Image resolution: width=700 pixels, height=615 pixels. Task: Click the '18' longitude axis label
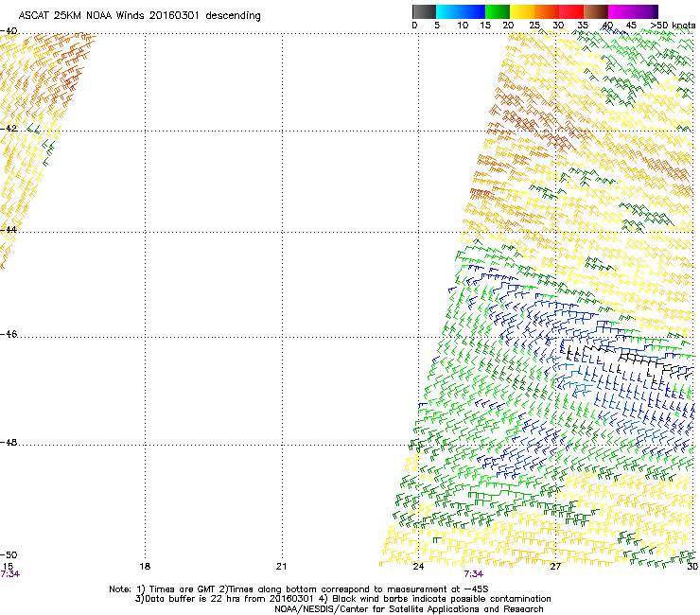tap(145, 567)
